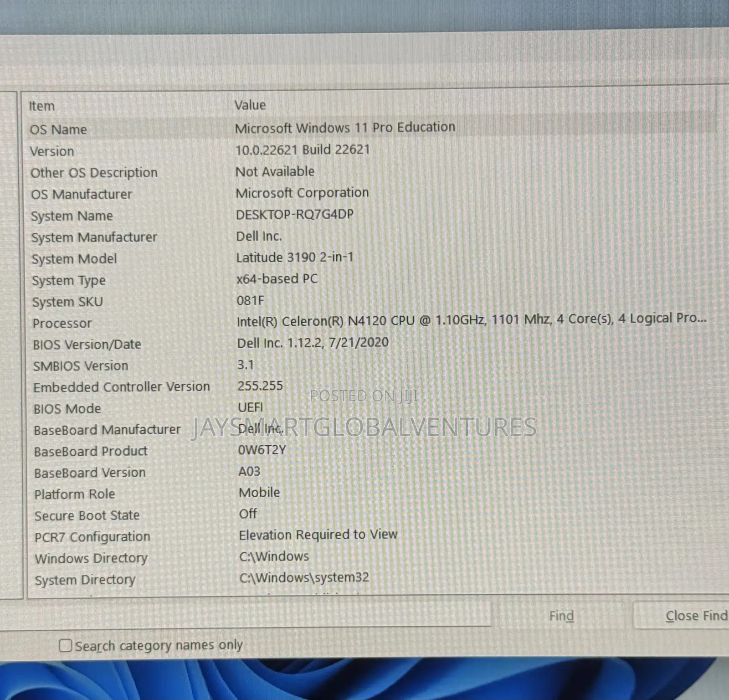Click value '081F'
The image size is (729, 700).
coord(251,301)
